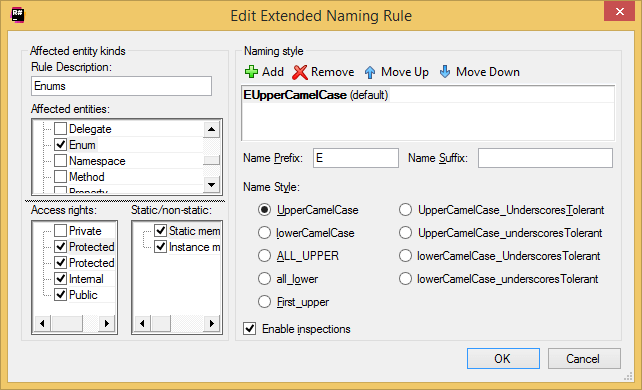Screen dimensions: 642x390
Task: Click the green Add plus icon
Action: point(251,72)
